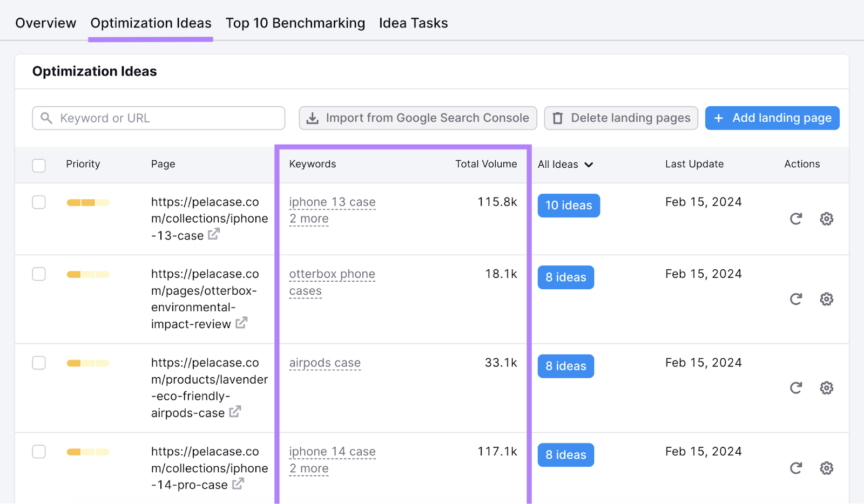Image resolution: width=864 pixels, height=504 pixels.
Task: Expand the All Ideas filter dropdown
Action: 565,165
